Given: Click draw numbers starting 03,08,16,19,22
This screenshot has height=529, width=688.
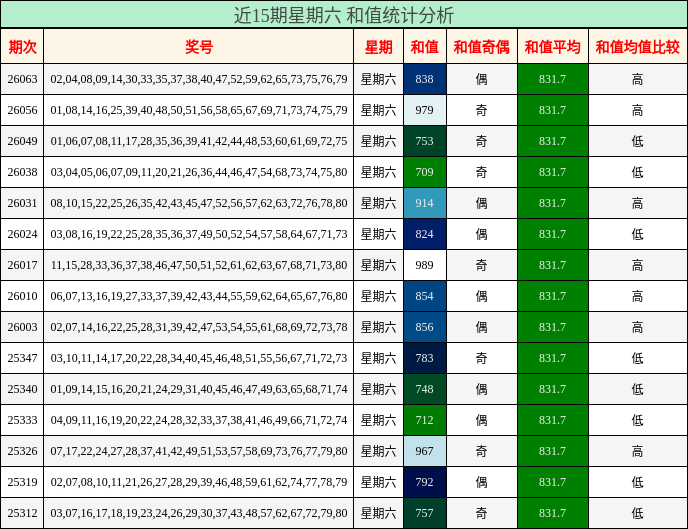Looking at the screenshot, I should [x=199, y=234].
